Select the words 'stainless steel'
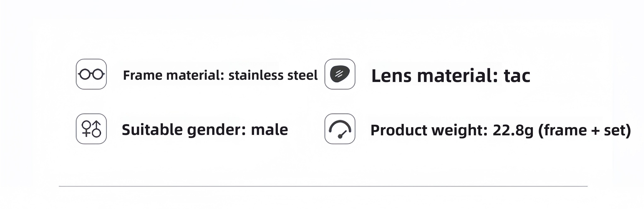Screen dimensions: 644x209 tap(273, 75)
